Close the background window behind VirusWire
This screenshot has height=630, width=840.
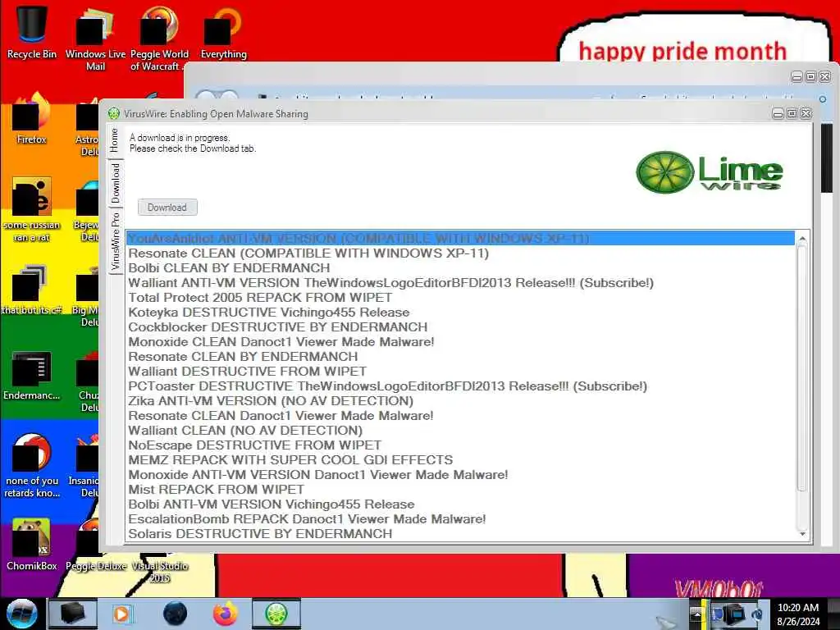825,77
